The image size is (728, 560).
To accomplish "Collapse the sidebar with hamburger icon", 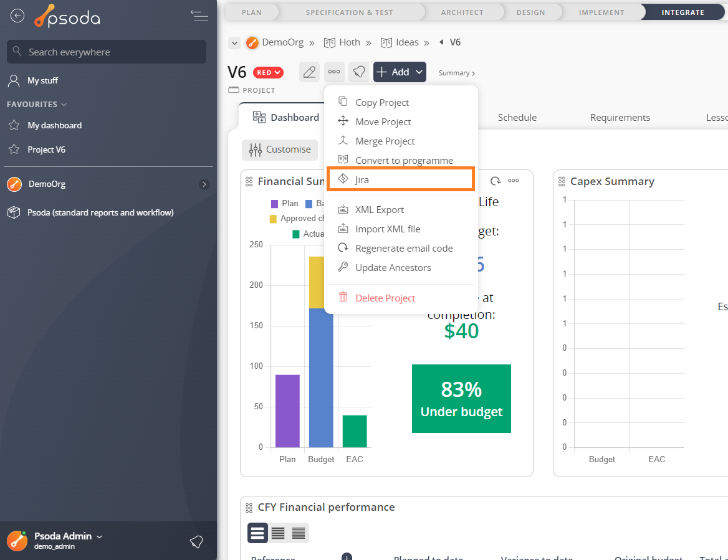I will pyautogui.click(x=199, y=16).
